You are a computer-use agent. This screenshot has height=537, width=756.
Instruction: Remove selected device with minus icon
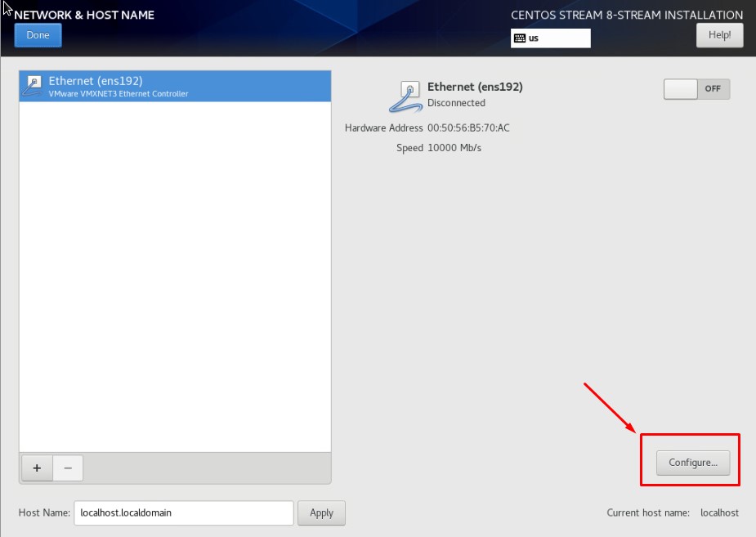click(68, 468)
